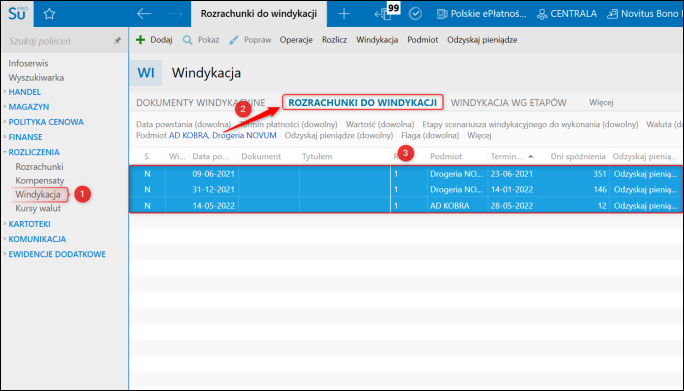This screenshot has width=684, height=391.
Task: Click the green Dodaj plus icon
Action: [x=140, y=40]
